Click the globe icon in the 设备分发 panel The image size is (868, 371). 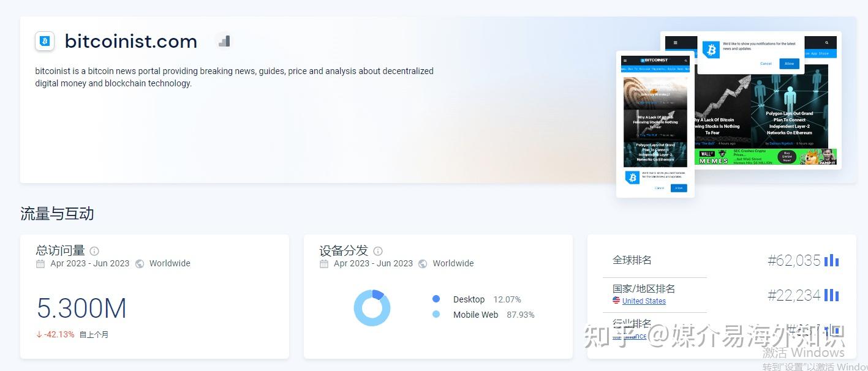coord(423,263)
